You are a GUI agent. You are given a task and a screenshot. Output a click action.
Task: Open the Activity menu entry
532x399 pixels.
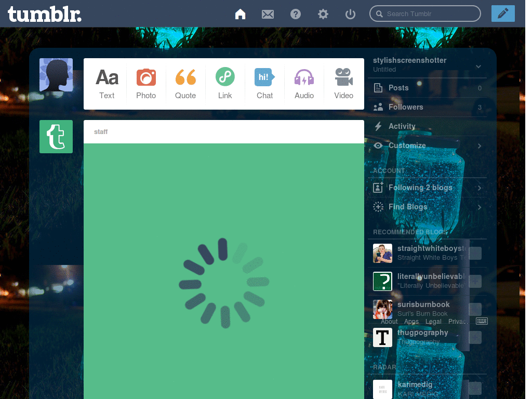(x=427, y=126)
